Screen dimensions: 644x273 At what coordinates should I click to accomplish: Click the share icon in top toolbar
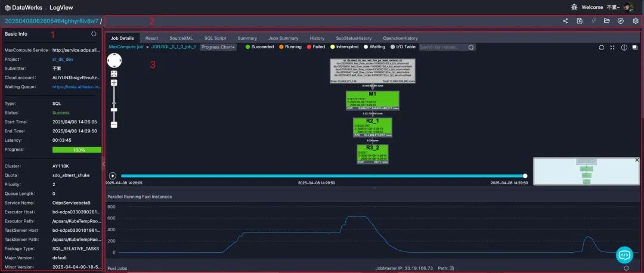(x=565, y=21)
